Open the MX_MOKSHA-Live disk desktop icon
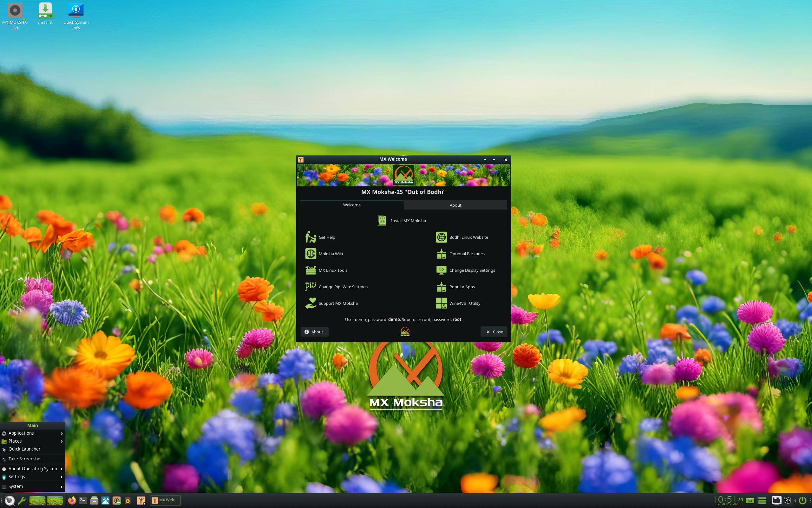The image size is (812, 508). (15, 16)
